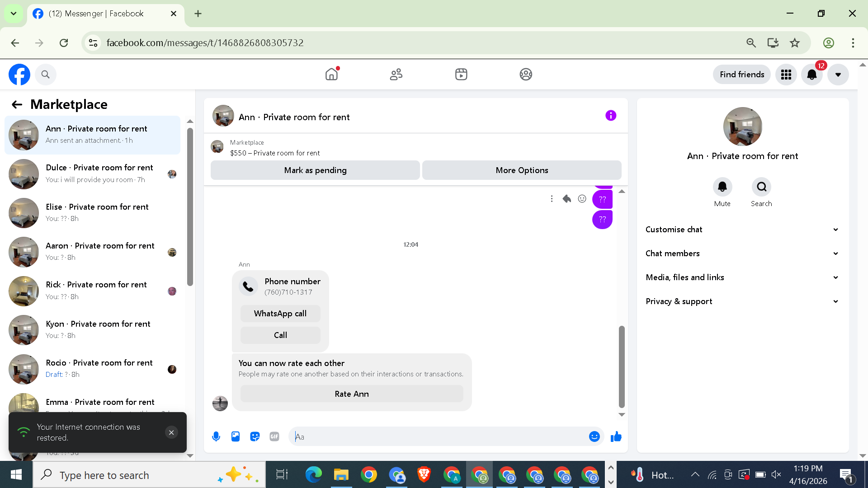Viewport: 868px width, 488px height.
Task: Open Kyon Private room for rent chat
Action: [92, 330]
